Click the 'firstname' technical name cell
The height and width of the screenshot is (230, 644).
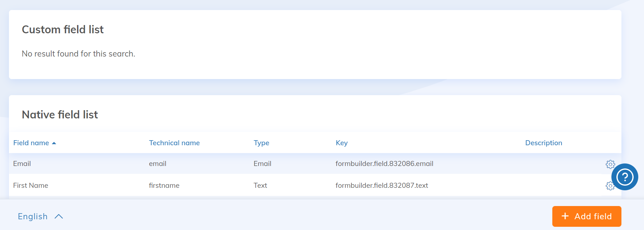tap(164, 185)
